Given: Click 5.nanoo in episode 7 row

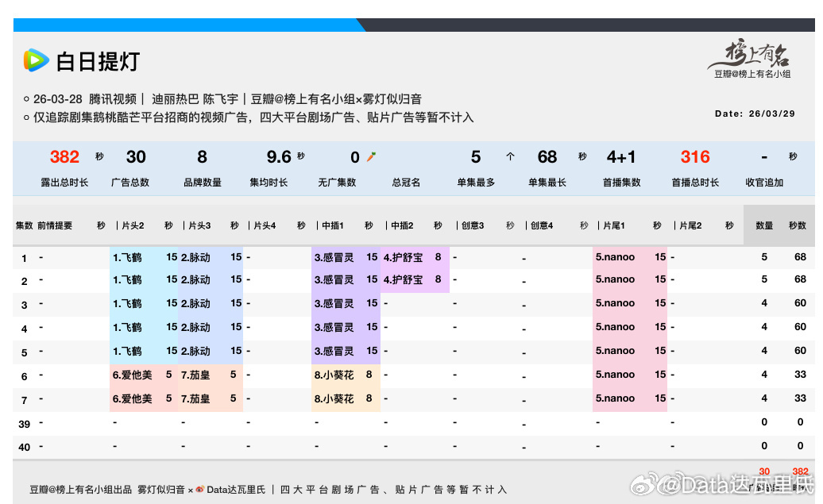Looking at the screenshot, I should tap(615, 398).
